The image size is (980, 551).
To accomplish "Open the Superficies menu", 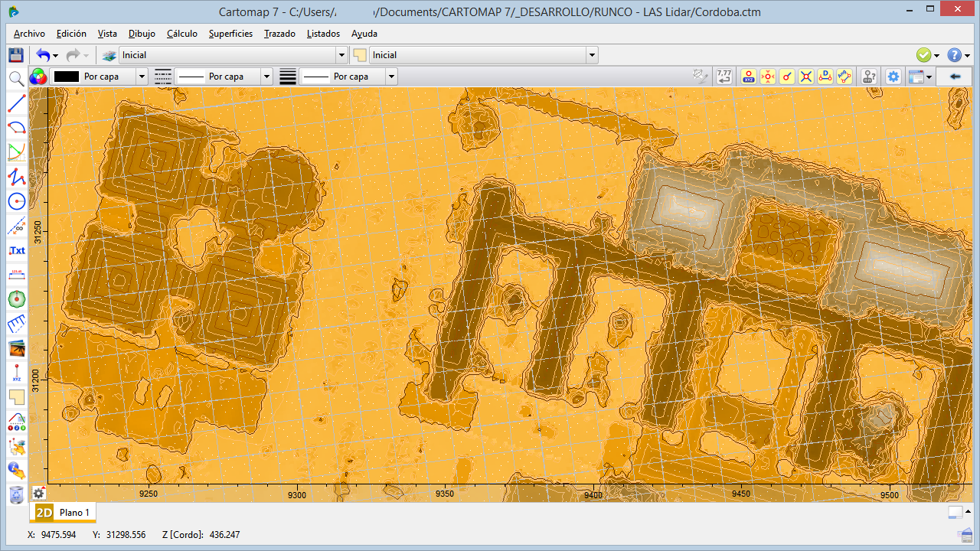I will [x=230, y=34].
